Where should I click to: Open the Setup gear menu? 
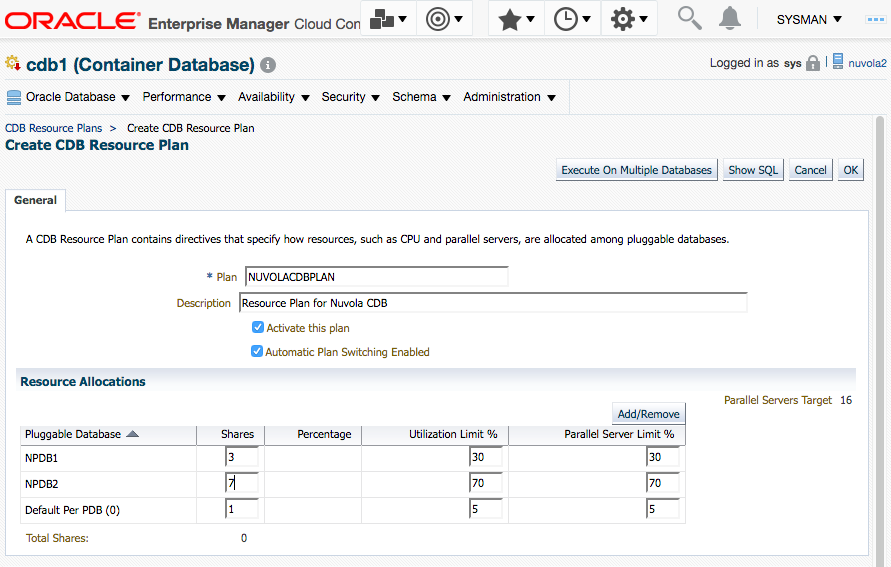click(x=628, y=19)
